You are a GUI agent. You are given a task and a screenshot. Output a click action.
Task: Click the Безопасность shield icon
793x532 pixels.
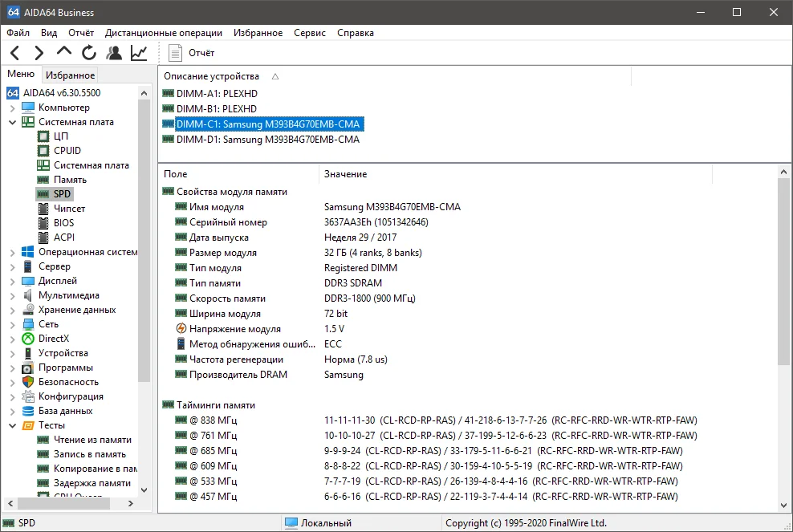pyautogui.click(x=28, y=382)
